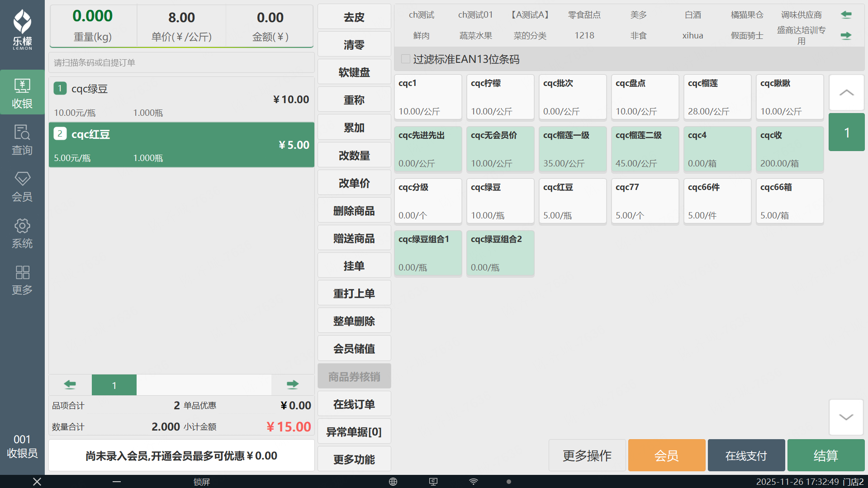
Task: Click the 乐檬 Lemon logo
Action: pos(22,30)
